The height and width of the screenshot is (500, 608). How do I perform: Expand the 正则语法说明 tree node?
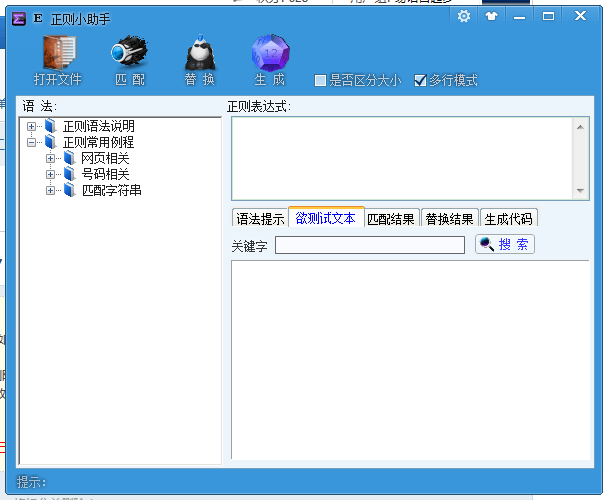pos(32,127)
